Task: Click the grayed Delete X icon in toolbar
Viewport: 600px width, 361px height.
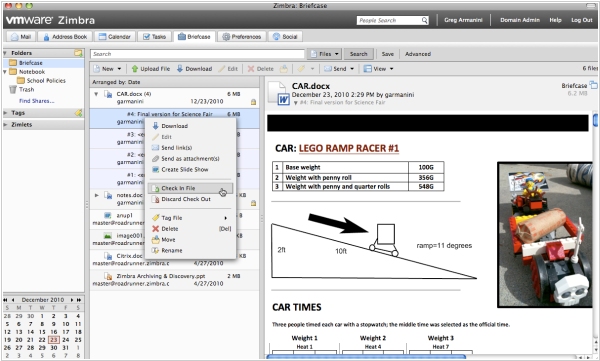Action: pyautogui.click(x=251, y=69)
